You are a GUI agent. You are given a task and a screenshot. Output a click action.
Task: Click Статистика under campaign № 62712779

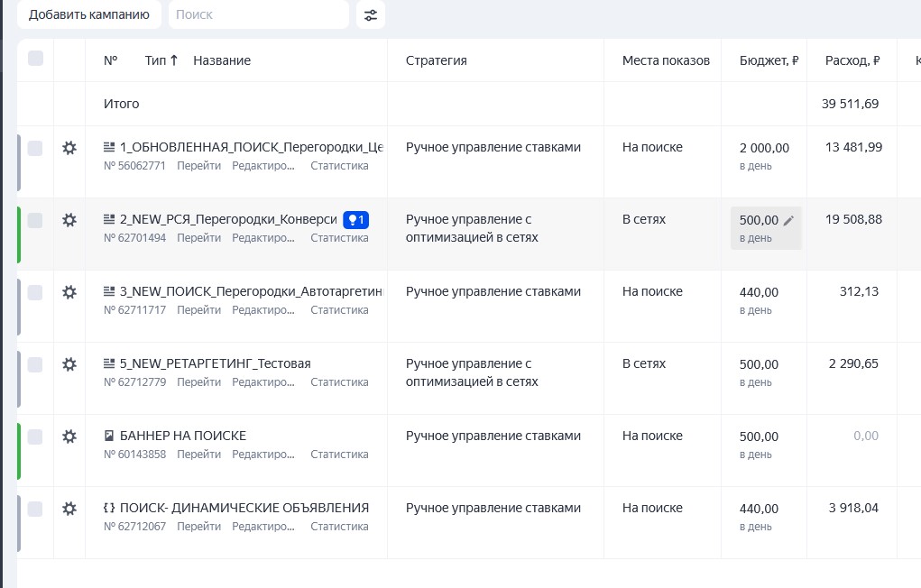click(x=339, y=382)
